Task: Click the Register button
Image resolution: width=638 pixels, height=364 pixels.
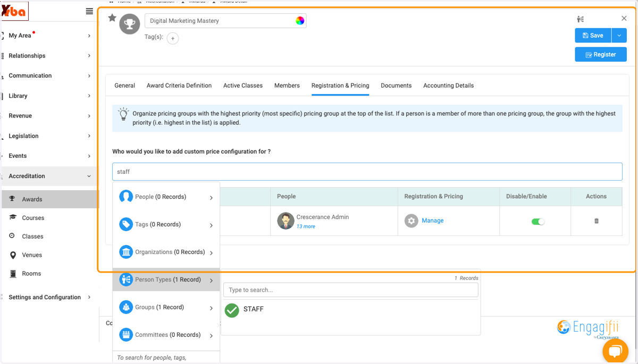Action: click(x=601, y=54)
